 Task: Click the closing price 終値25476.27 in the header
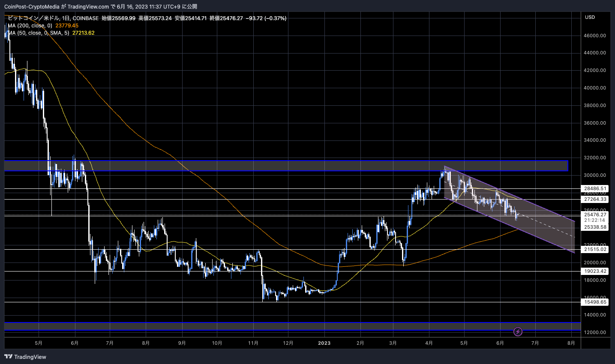coord(226,18)
